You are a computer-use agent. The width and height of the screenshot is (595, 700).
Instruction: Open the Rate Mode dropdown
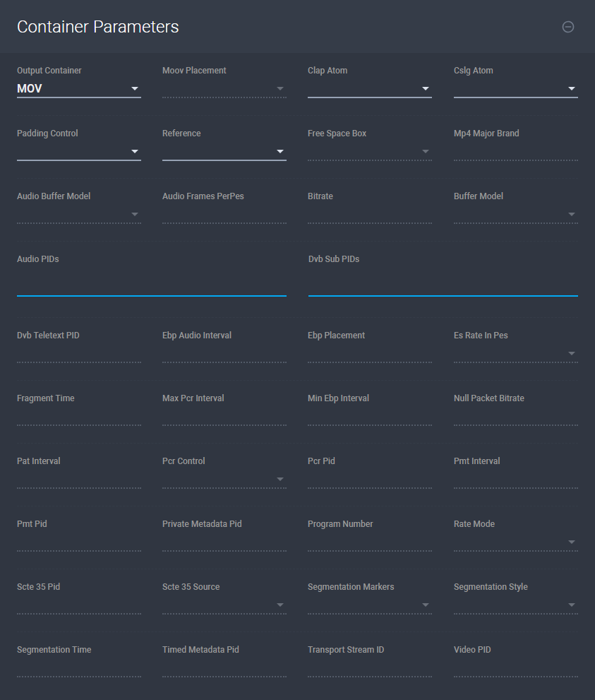point(515,542)
